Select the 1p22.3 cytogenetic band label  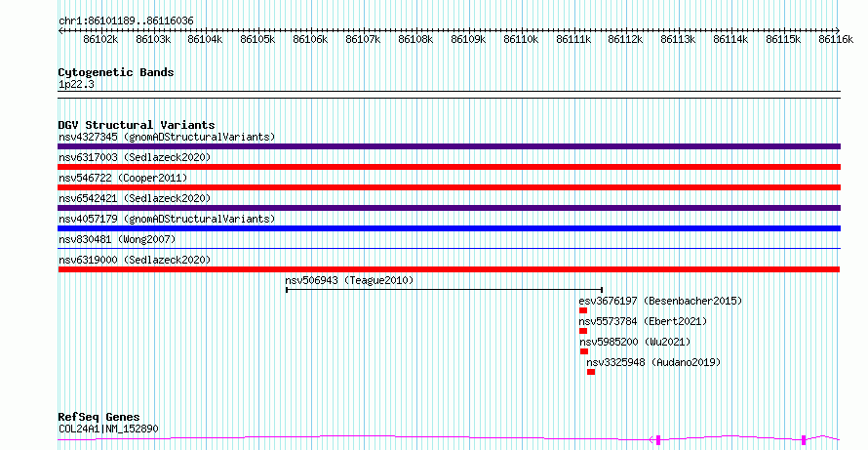coord(76,85)
